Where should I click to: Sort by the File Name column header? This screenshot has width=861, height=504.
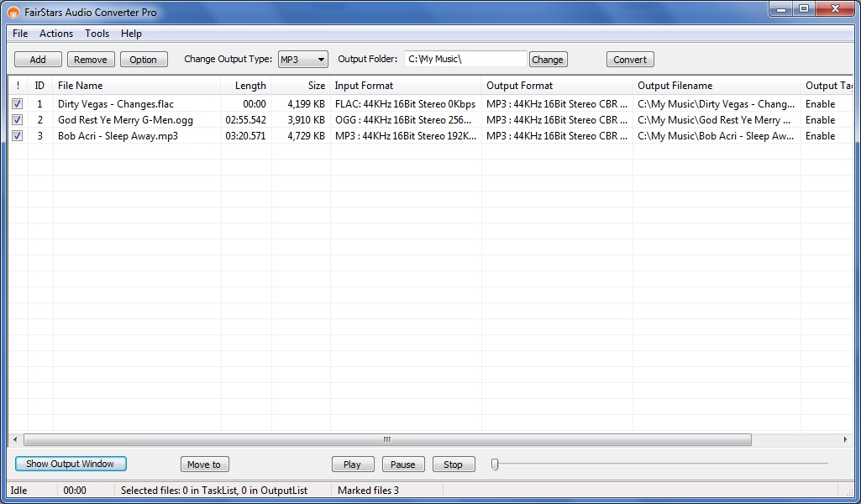tap(137, 86)
